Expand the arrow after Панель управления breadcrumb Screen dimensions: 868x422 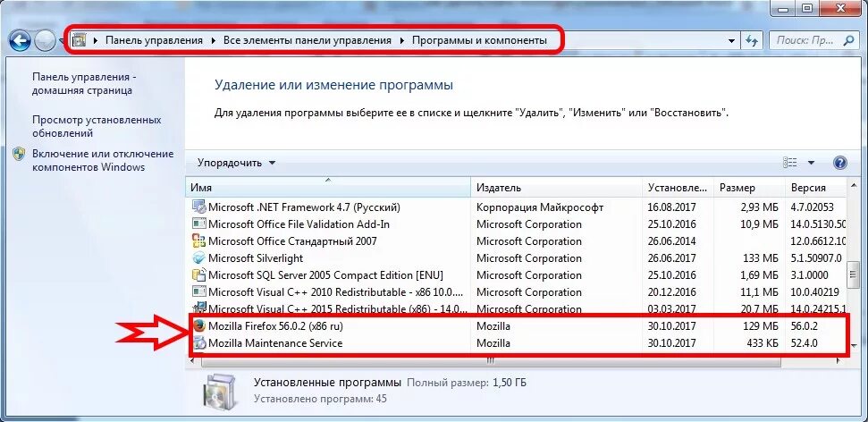click(x=215, y=40)
